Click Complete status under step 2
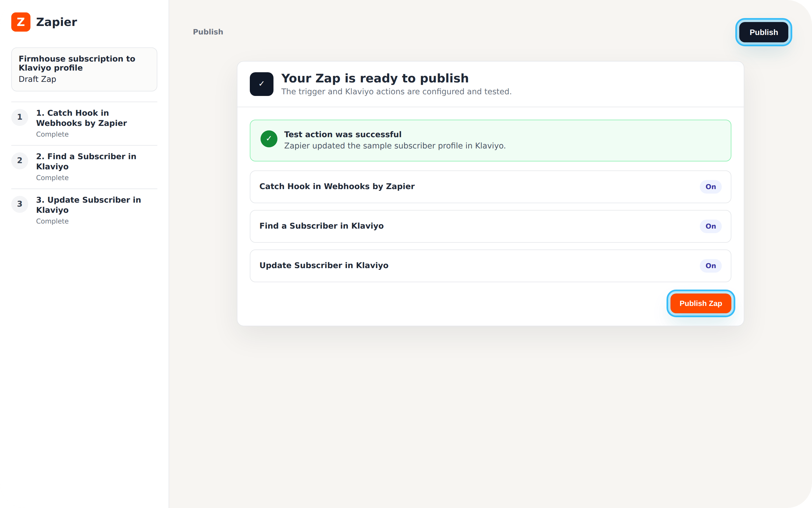This screenshot has width=812, height=508. tap(52, 178)
